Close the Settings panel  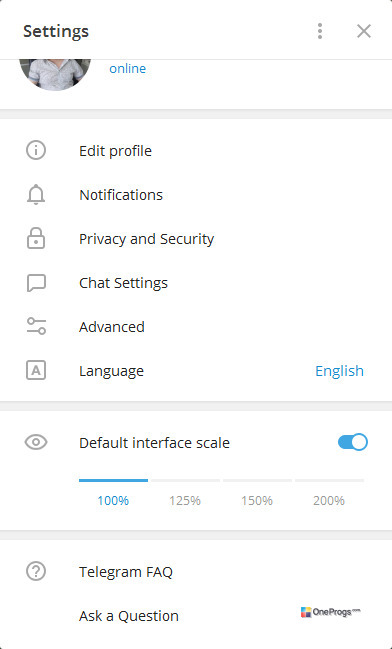[364, 31]
